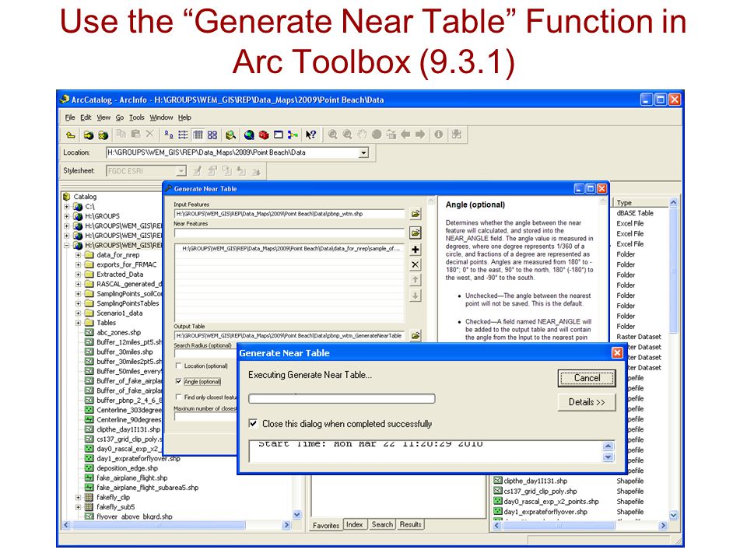Click the Connect To Folder icon

tap(88, 135)
